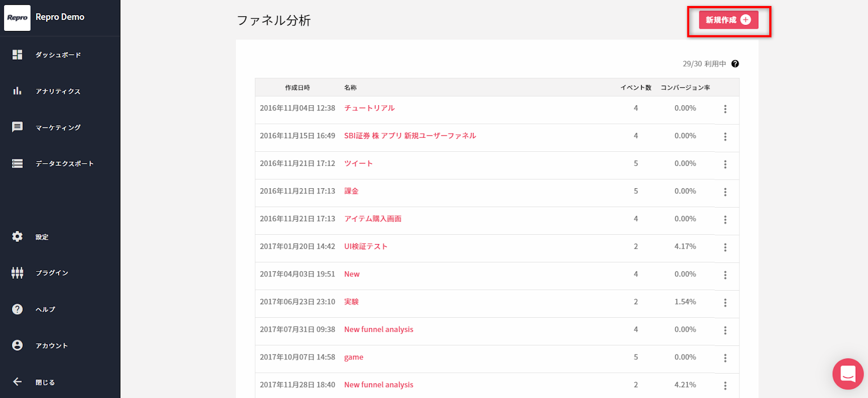868x398 pixels.
Task: Open the データエクスポート storage icon
Action: coord(17,163)
